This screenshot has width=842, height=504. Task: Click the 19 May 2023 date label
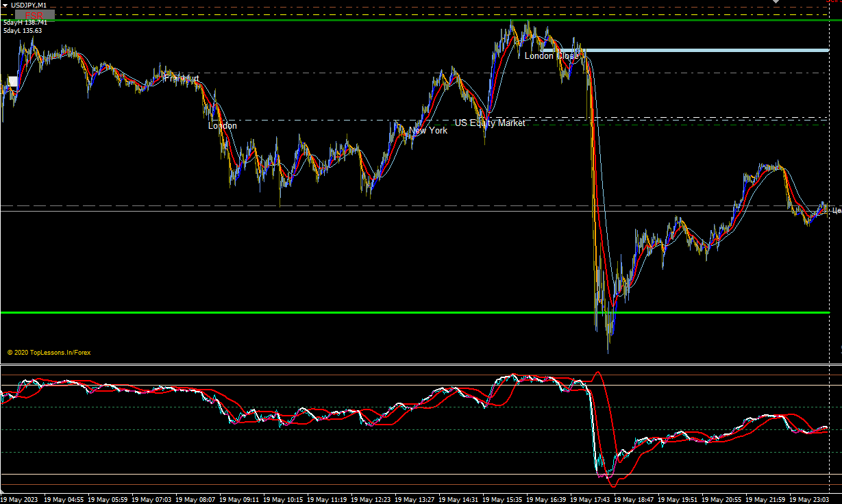click(x=20, y=500)
